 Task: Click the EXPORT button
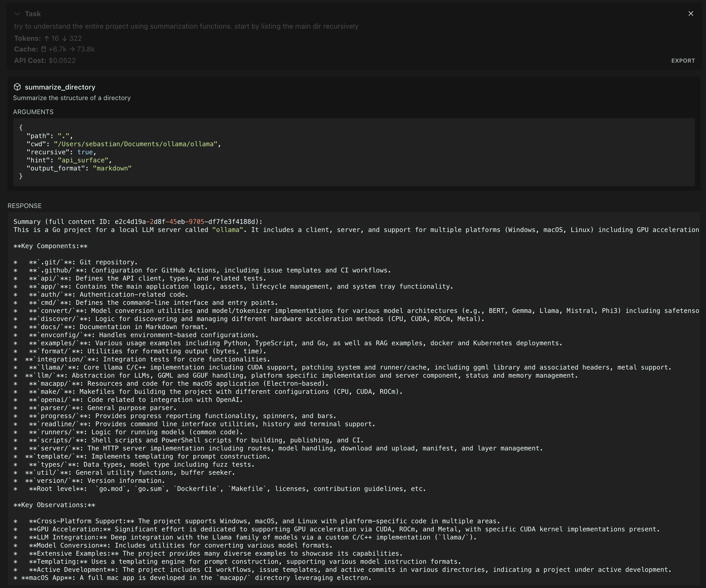pyautogui.click(x=683, y=60)
